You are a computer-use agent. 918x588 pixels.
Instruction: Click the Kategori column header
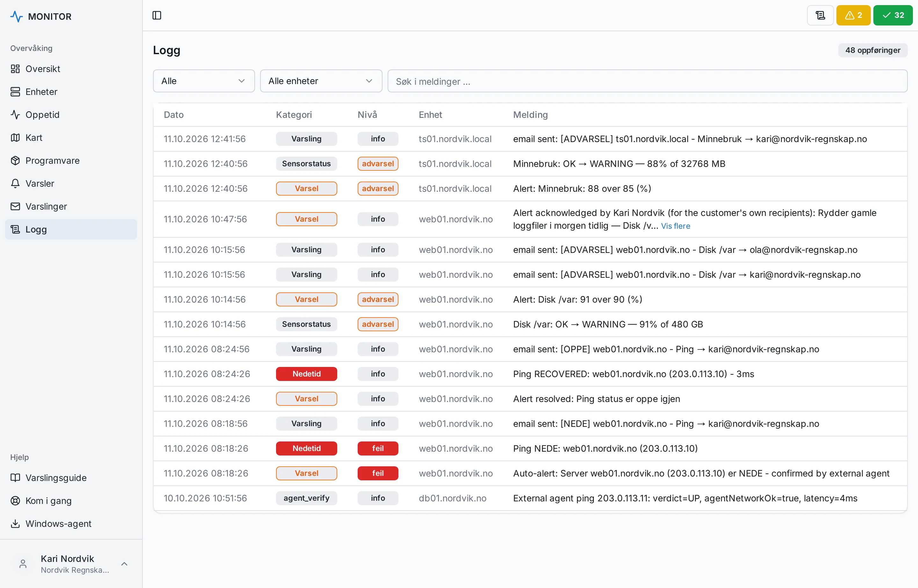[x=294, y=115]
